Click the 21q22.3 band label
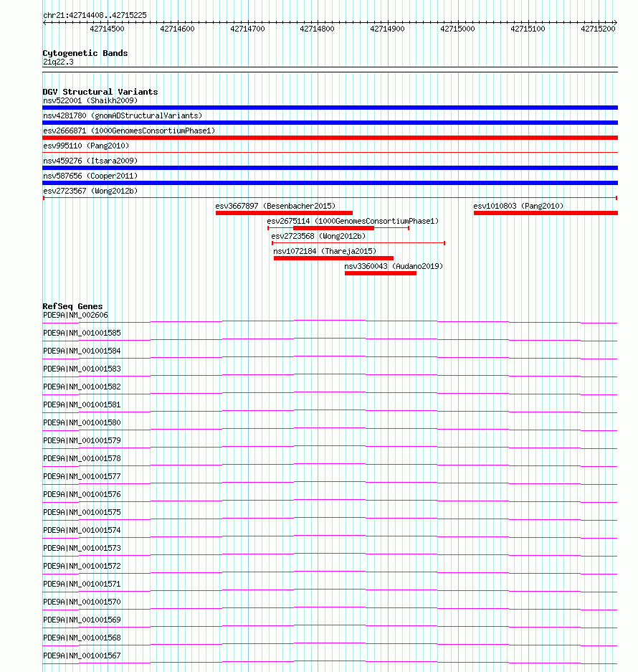This screenshot has width=638, height=672. click(x=58, y=62)
